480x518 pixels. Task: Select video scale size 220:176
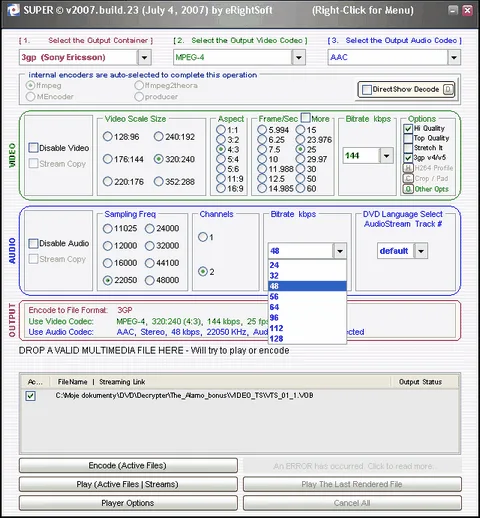click(107, 182)
